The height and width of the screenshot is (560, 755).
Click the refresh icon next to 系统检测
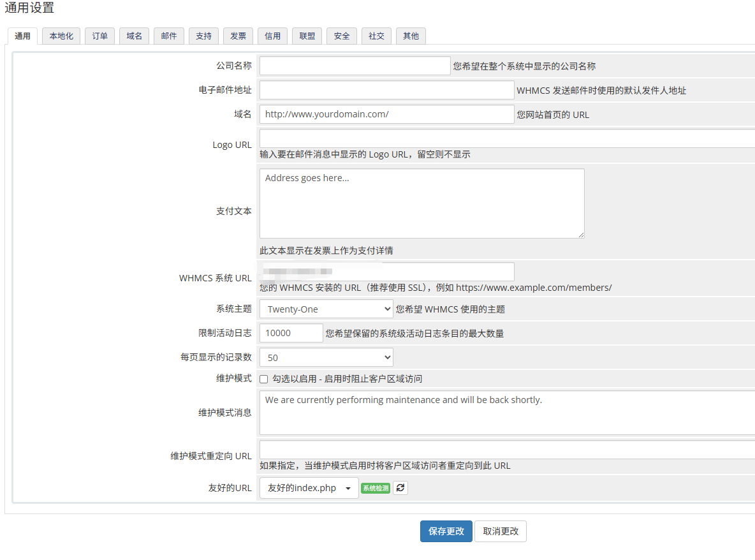400,488
